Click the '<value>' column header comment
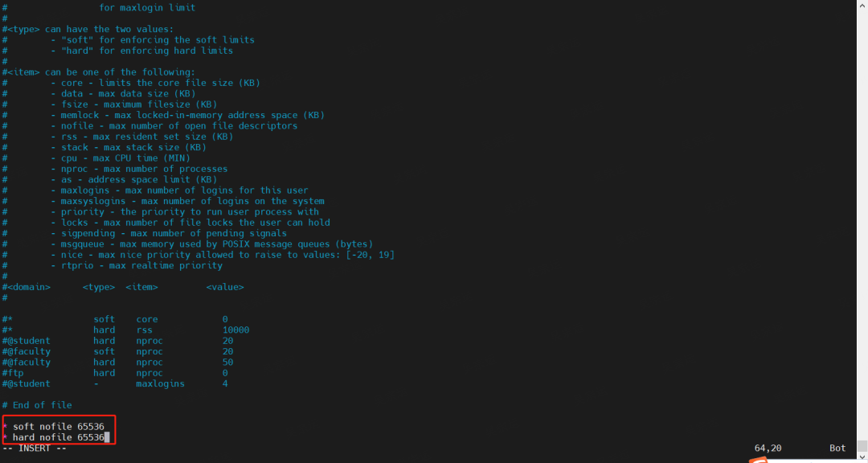Viewport: 868px width, 463px height. click(x=225, y=288)
